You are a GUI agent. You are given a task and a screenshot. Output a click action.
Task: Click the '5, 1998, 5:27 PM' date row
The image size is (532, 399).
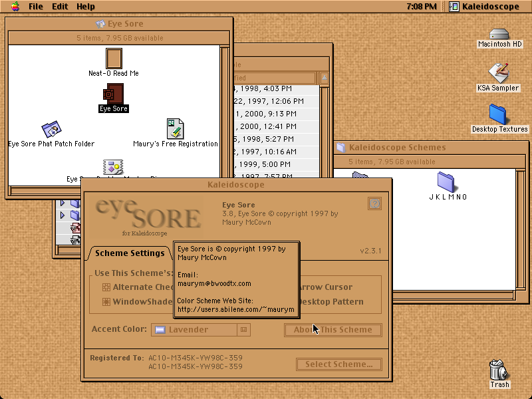tap(276, 139)
